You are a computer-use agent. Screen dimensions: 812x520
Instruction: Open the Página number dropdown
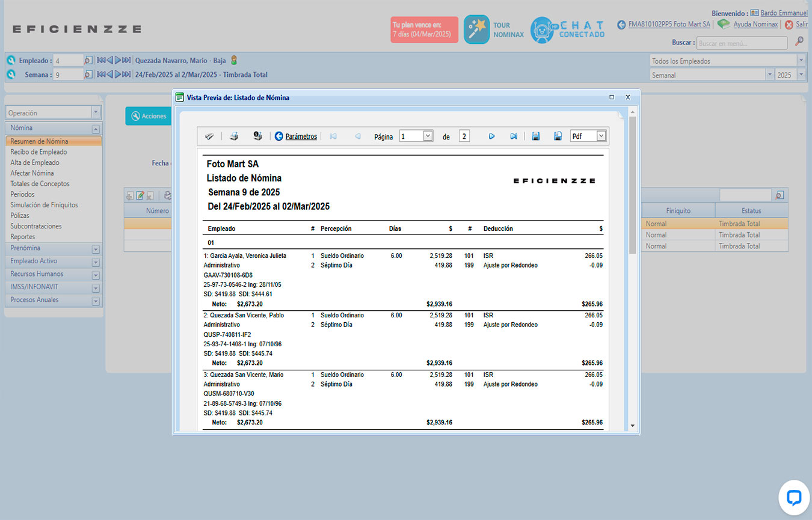428,136
